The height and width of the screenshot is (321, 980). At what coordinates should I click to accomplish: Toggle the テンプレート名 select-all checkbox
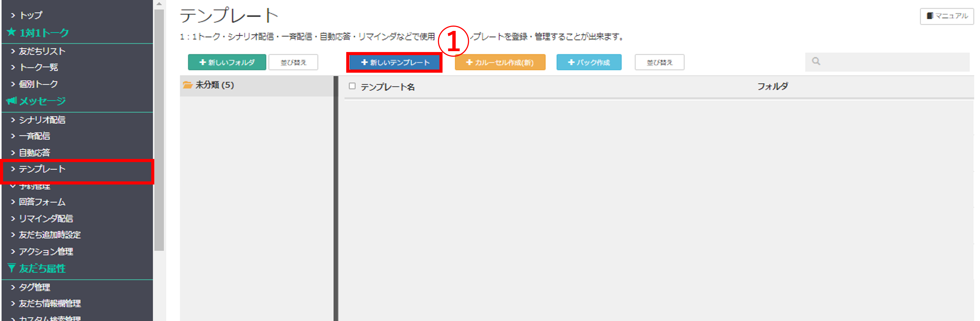coord(352,86)
